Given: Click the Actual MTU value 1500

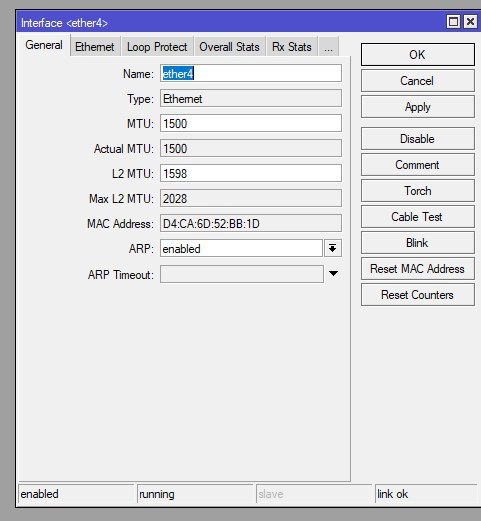Looking at the screenshot, I should [251, 148].
